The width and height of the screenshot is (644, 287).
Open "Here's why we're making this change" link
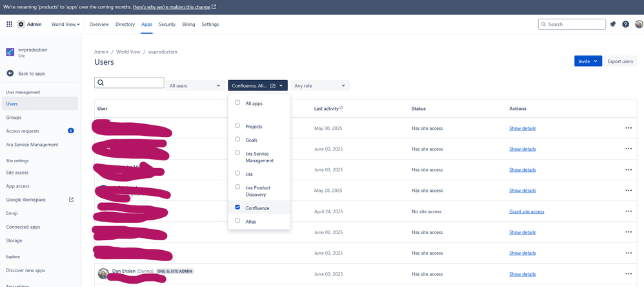172,7
